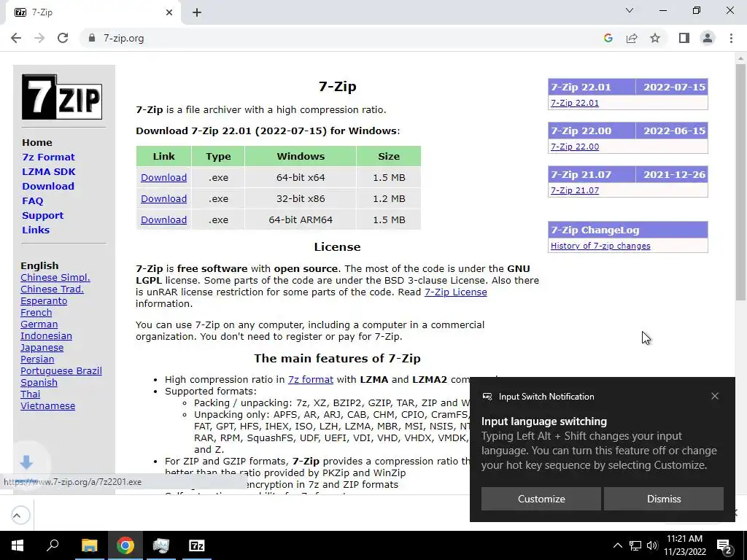Switch language to French
747x560 pixels.
click(x=36, y=312)
